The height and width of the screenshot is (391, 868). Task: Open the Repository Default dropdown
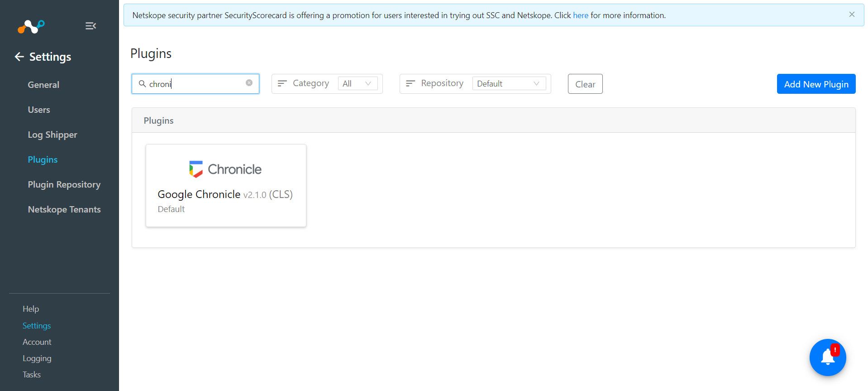[509, 83]
